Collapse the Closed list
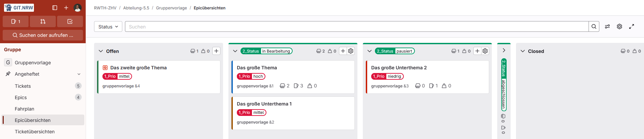This screenshot has width=644, height=139. coord(523,51)
